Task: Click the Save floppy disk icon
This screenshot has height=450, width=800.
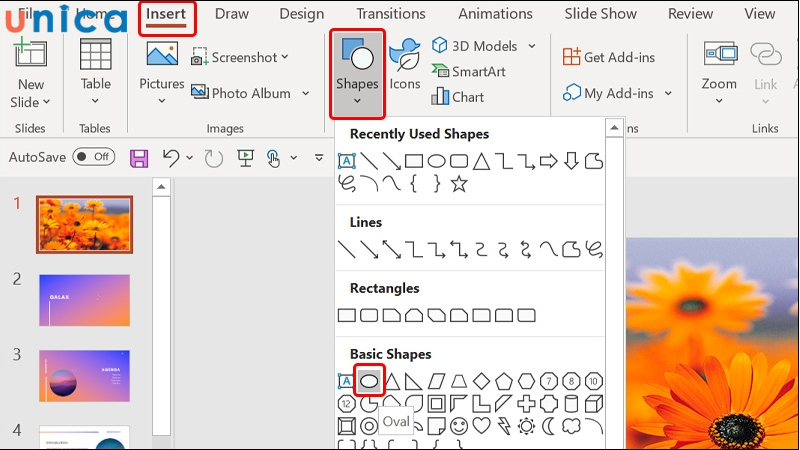Action: tap(139, 158)
